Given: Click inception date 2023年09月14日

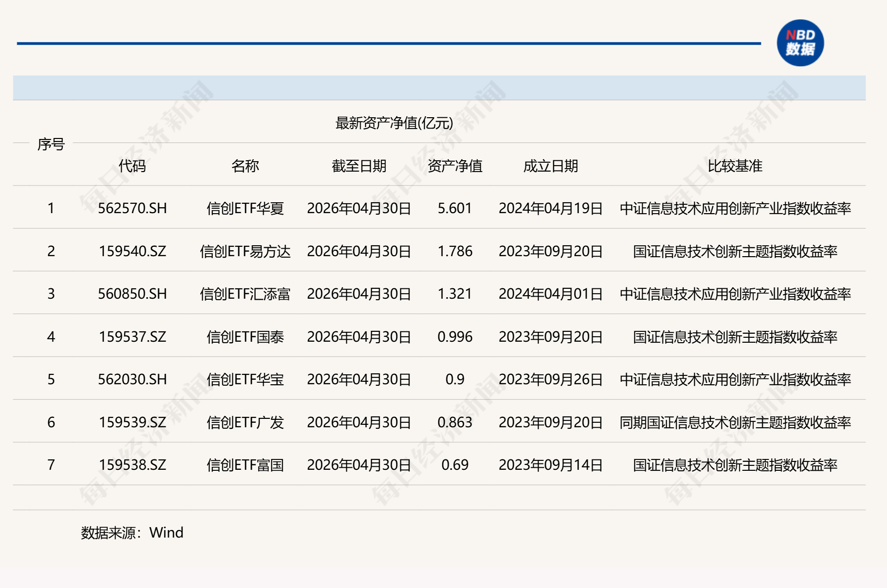Looking at the screenshot, I should pos(551,465).
